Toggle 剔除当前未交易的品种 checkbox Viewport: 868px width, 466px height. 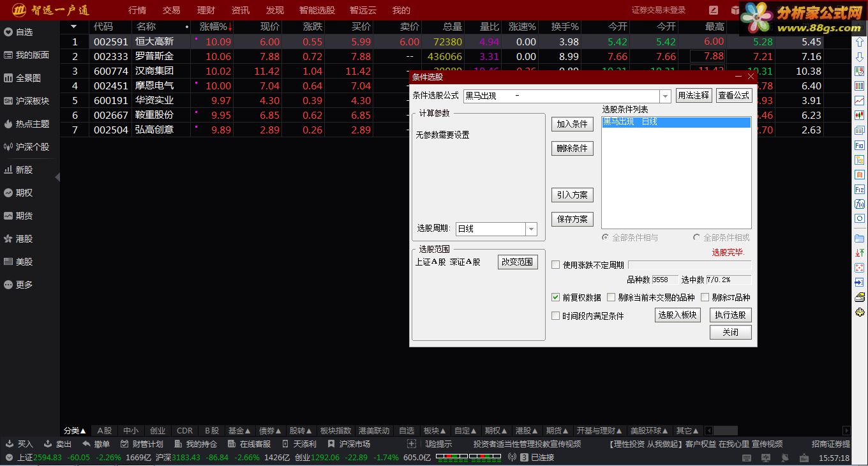tap(611, 297)
